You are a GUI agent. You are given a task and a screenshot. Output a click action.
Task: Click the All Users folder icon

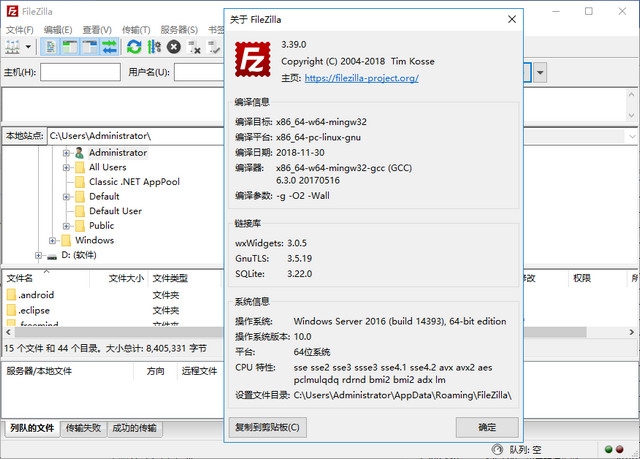point(80,167)
